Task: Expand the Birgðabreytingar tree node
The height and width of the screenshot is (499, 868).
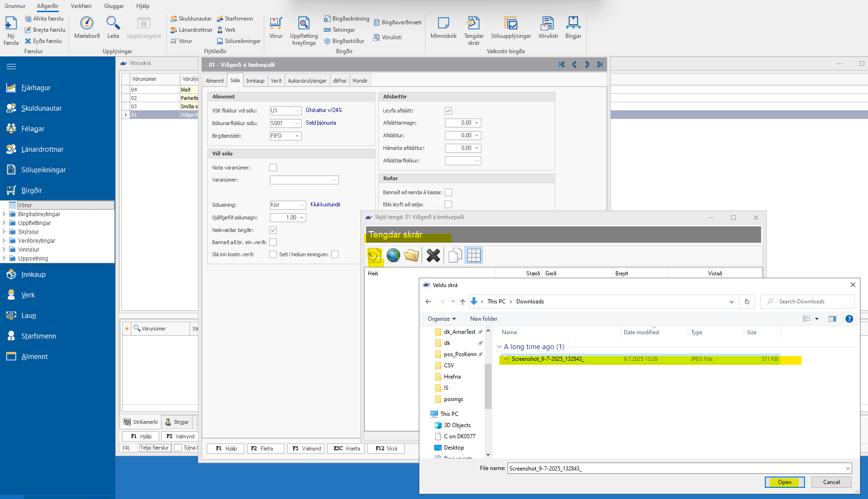Action: [x=4, y=214]
